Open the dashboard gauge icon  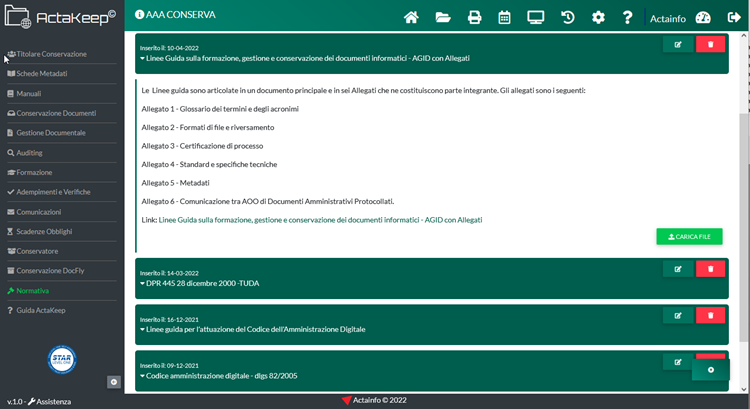click(x=702, y=17)
